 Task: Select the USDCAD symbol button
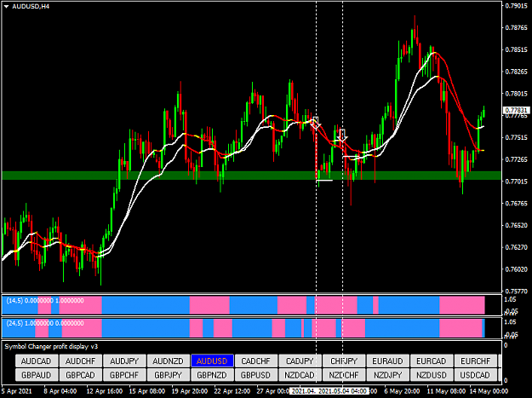point(475,375)
